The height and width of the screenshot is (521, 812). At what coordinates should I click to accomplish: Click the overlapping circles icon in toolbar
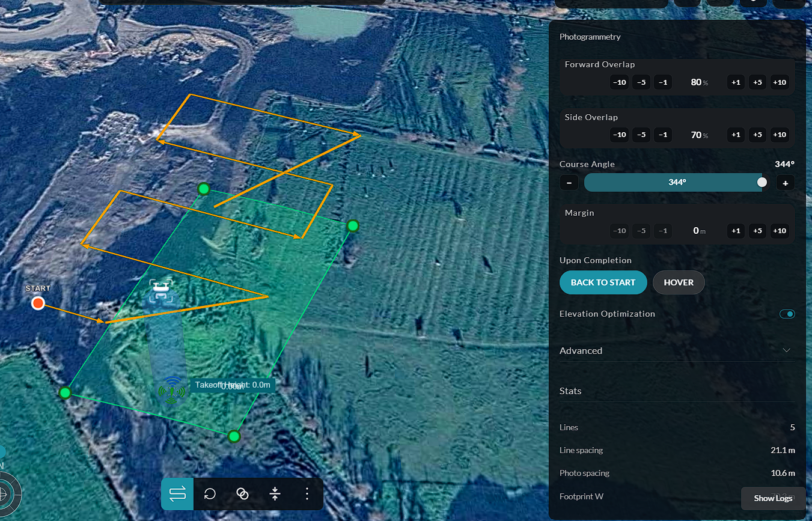tap(242, 494)
